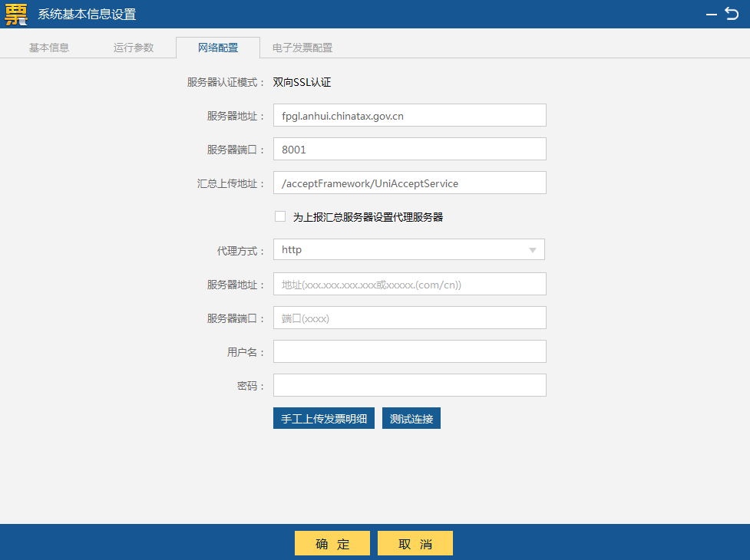Screen dimensions: 750x560
Task: Switch to the 运行参数 tab
Action: (134, 47)
